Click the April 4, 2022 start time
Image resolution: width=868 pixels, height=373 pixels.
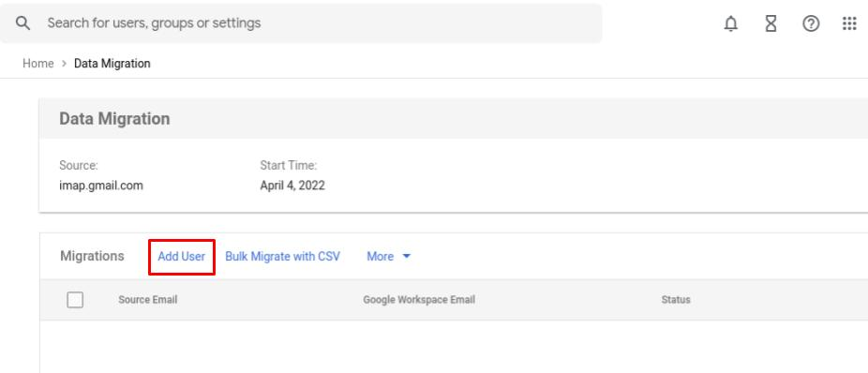click(292, 186)
